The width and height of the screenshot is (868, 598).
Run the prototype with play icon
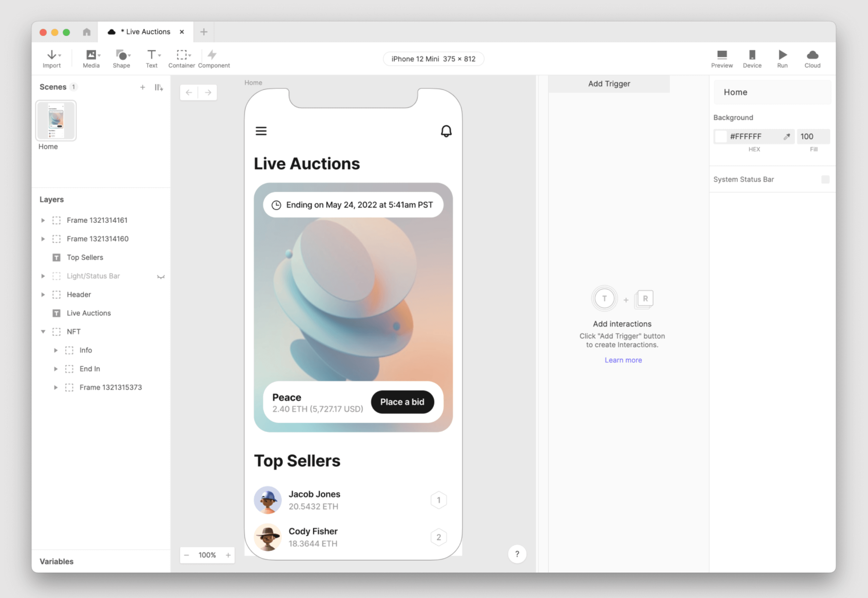coord(783,55)
